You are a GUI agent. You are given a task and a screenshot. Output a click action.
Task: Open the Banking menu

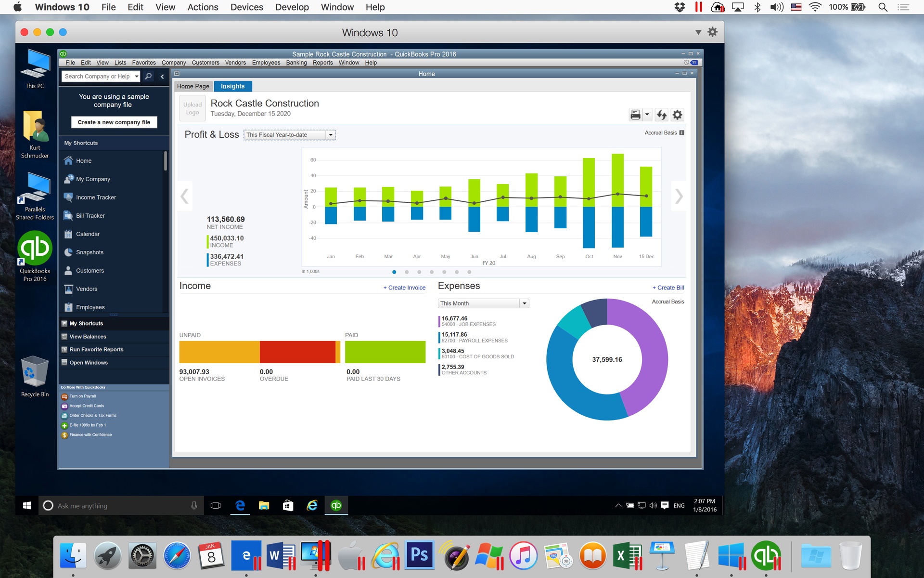[x=296, y=63]
